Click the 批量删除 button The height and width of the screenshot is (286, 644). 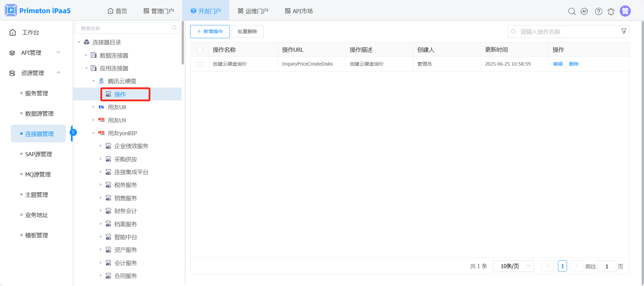[247, 31]
